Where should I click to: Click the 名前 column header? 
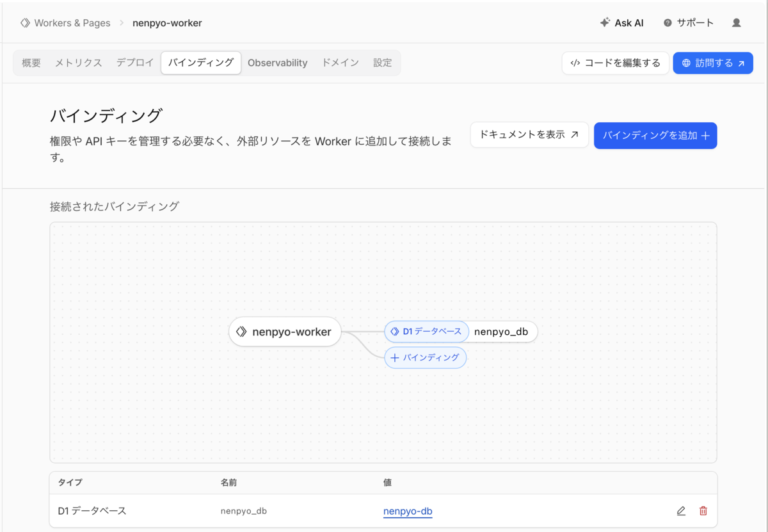229,482
